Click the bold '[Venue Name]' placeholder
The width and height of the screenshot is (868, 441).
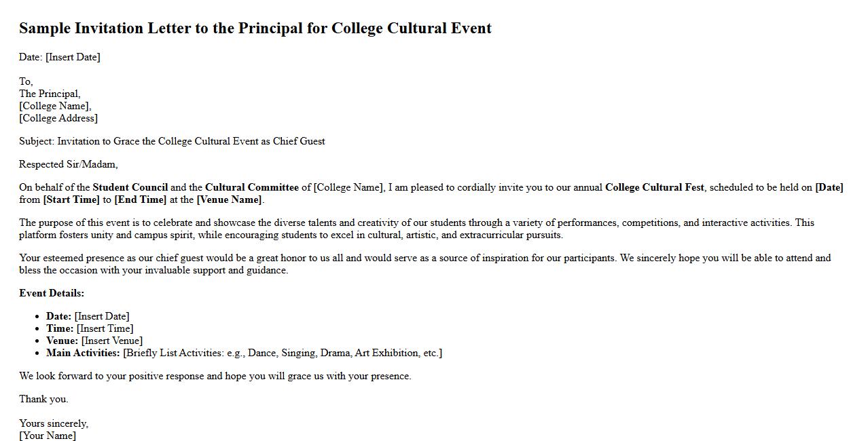pyautogui.click(x=229, y=199)
